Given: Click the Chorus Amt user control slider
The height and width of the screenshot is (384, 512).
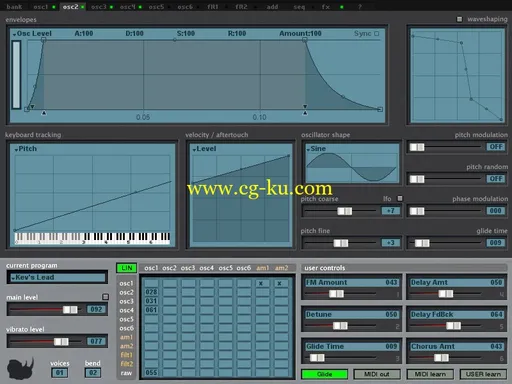Looking at the screenshot, I should pos(441,358).
